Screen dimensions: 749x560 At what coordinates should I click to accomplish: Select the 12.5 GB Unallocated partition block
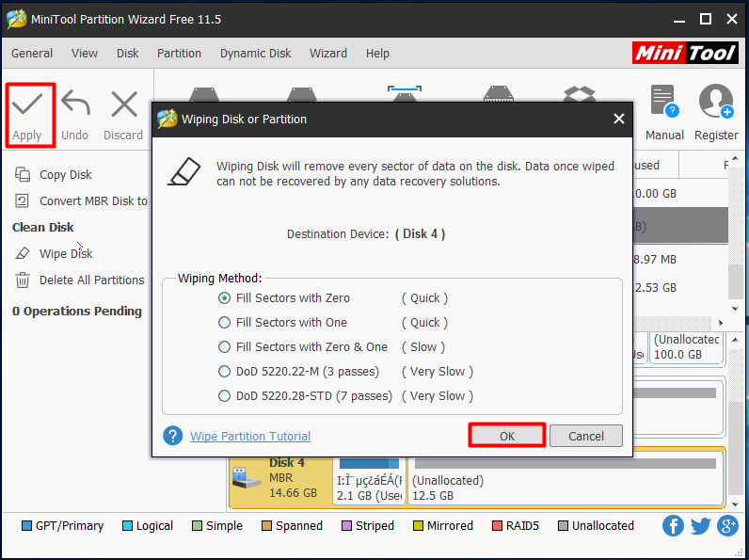[566, 480]
